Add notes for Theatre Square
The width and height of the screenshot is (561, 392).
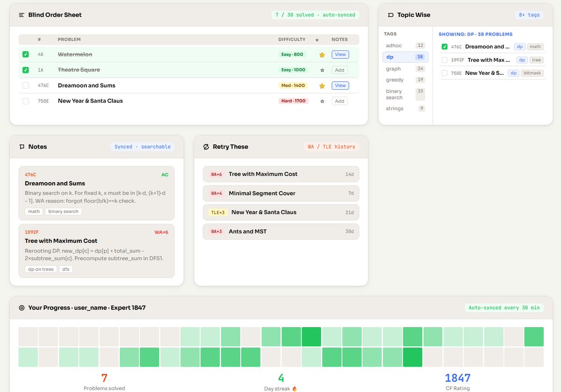(340, 70)
